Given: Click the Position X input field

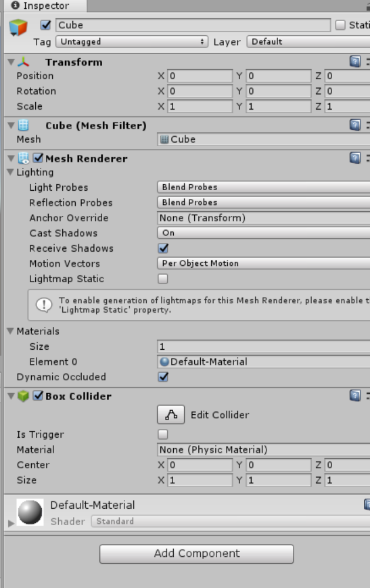Looking at the screenshot, I should pyautogui.click(x=200, y=76).
